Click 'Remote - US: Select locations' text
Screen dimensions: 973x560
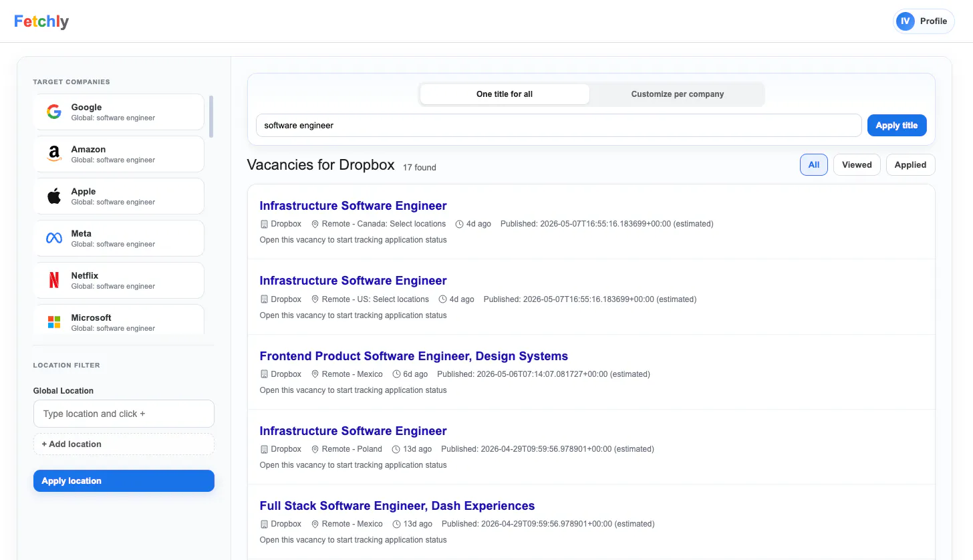376,299
